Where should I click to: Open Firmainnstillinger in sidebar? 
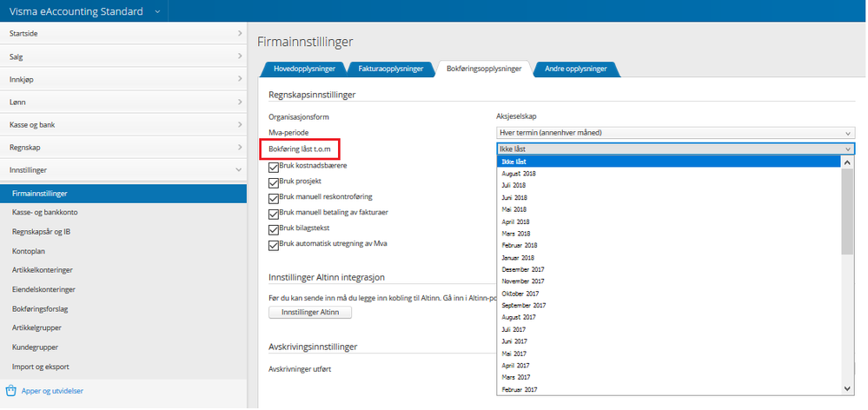[123, 194]
